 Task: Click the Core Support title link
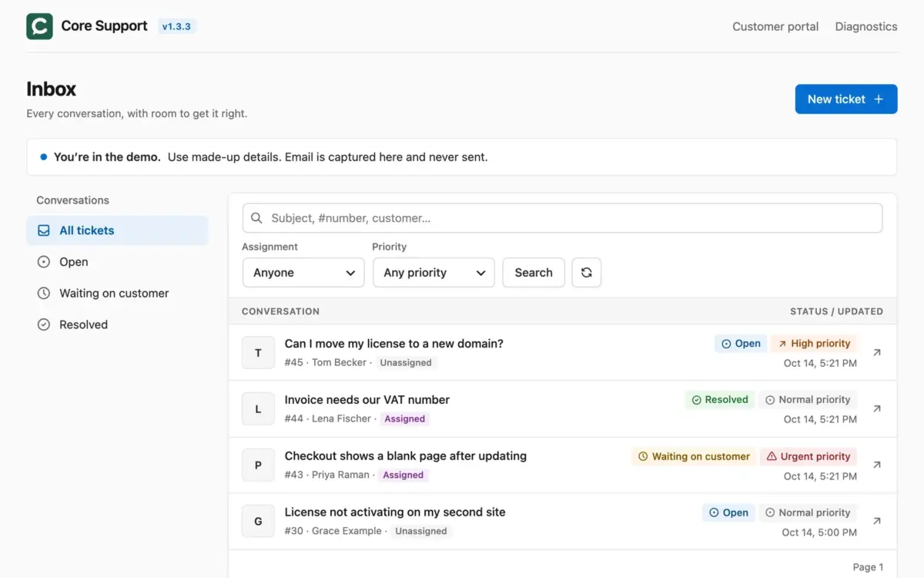(x=105, y=26)
